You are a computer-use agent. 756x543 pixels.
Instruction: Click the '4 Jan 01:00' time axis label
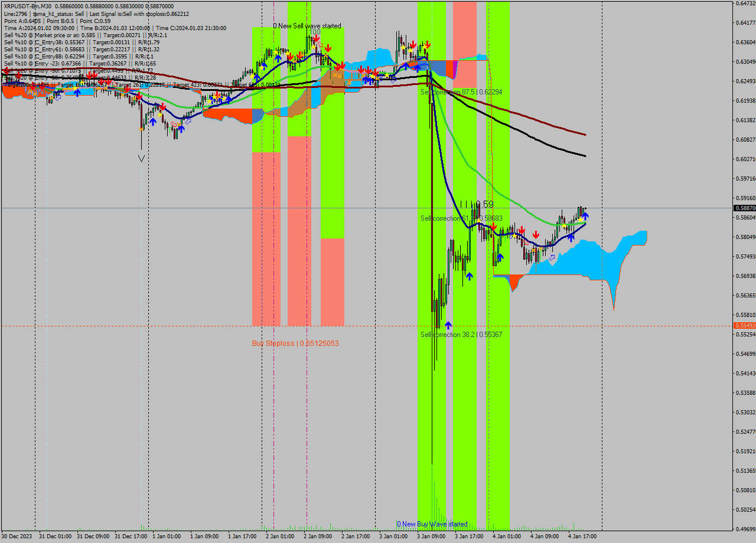[x=507, y=537]
